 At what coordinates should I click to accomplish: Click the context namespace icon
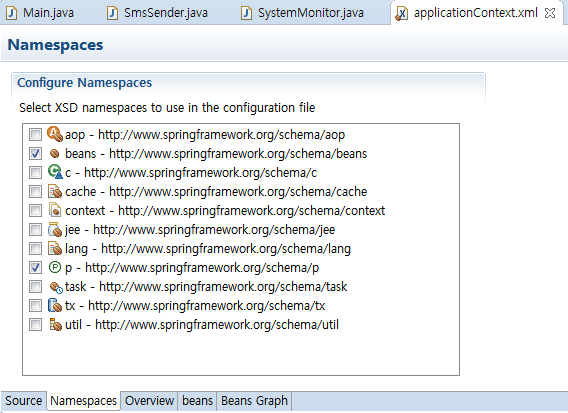[x=55, y=210]
